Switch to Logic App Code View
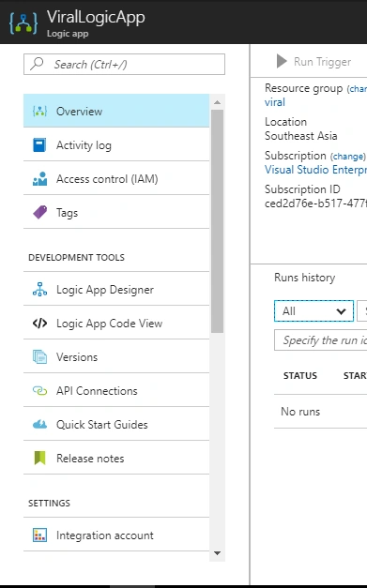Screen dimensions: 367x588 [116, 323]
